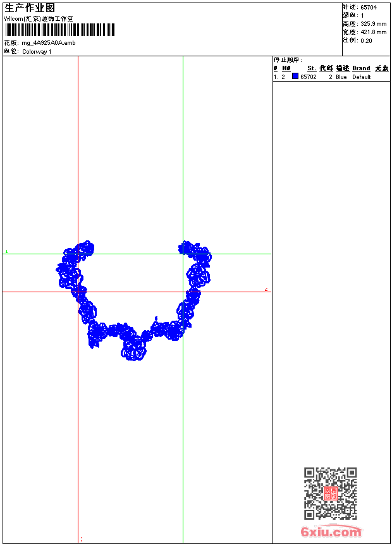Click the red seal inside QR code
The width and height of the screenshot is (392, 544).
coord(330,493)
